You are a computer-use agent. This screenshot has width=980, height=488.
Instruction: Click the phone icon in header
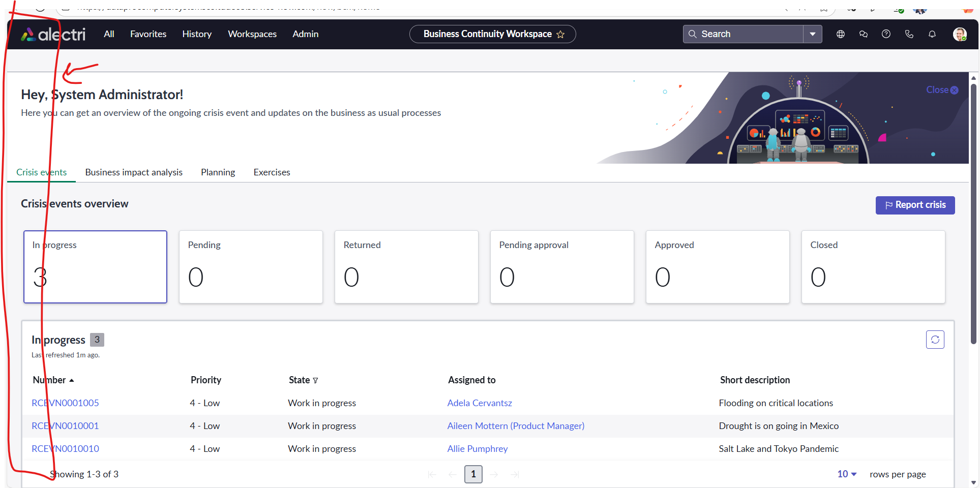(x=909, y=34)
